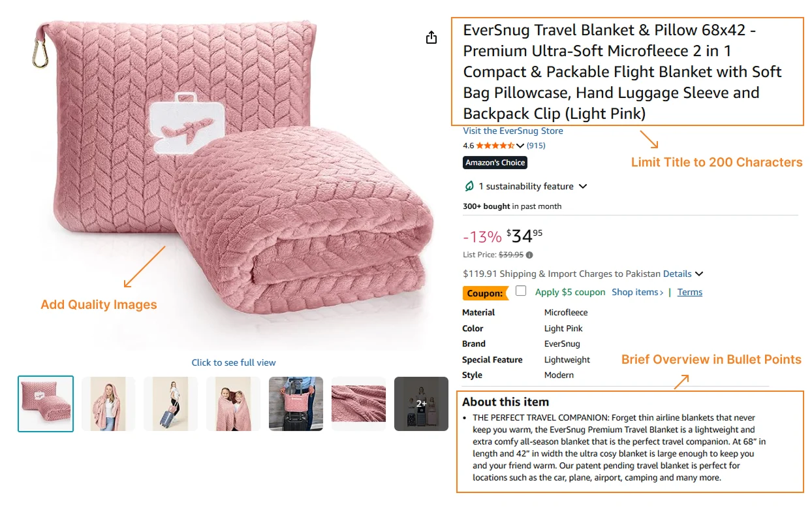
Task: Click the sustainability leaf icon
Action: coord(469,186)
